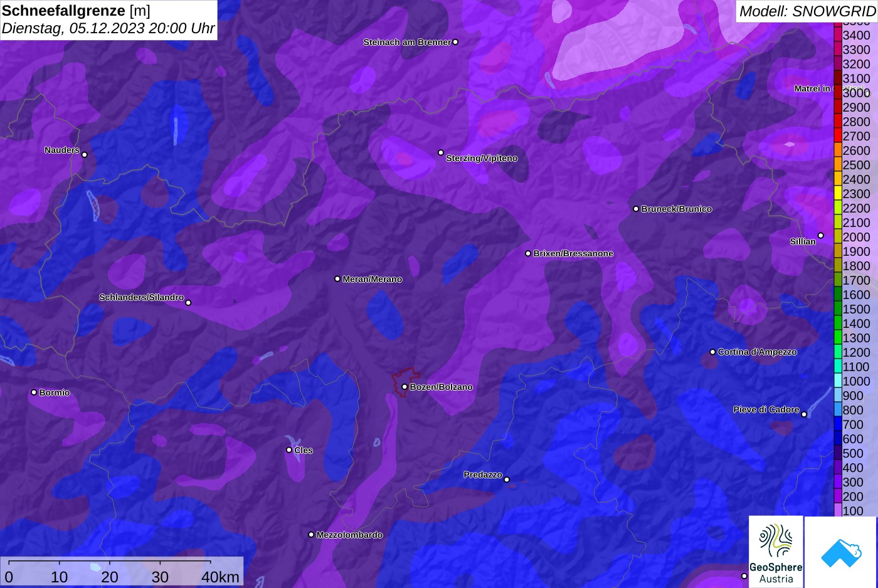Click the 600 m dark blue legend swatch

click(837, 439)
